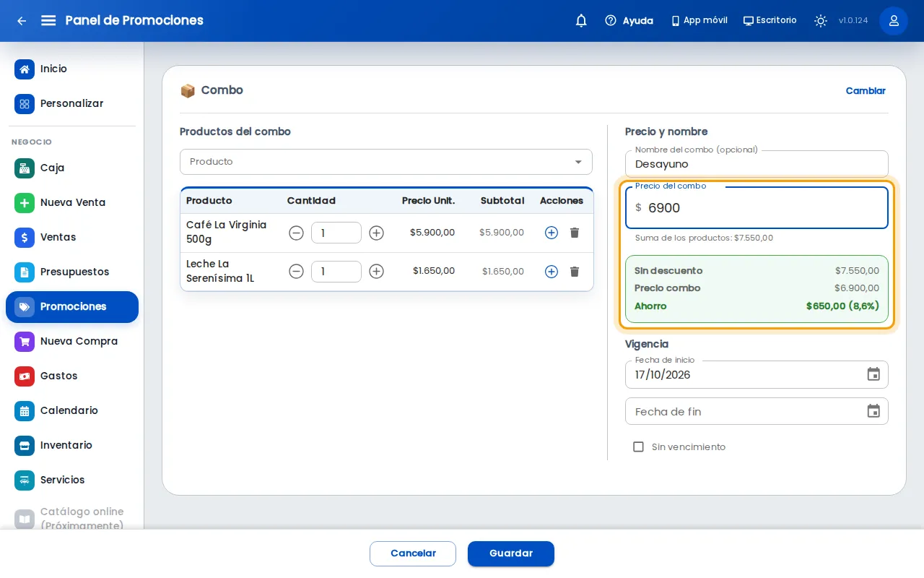Click Leche La Serenísima quantity field
This screenshot has height=578, width=924.
click(x=336, y=272)
